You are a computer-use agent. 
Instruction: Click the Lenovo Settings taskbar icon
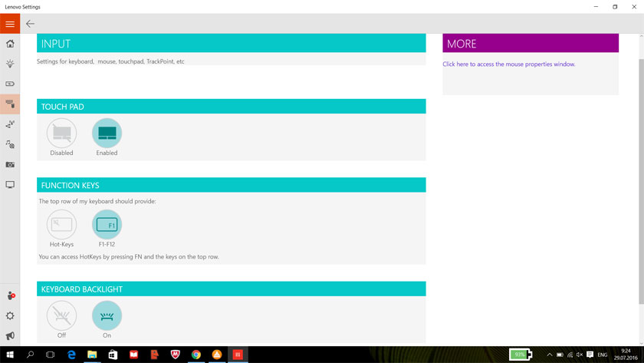238,355
